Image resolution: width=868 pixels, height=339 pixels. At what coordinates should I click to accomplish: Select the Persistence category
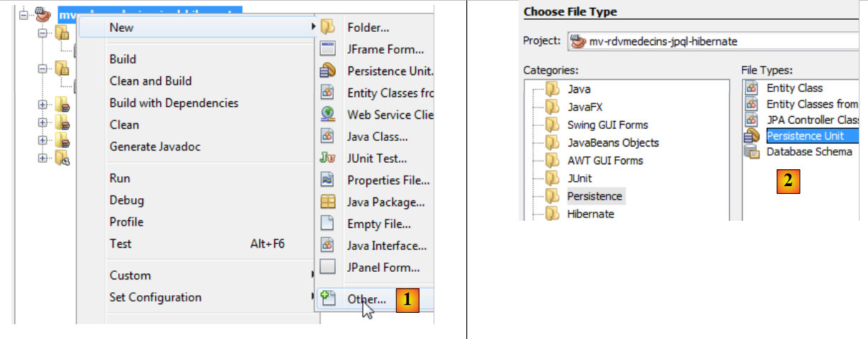point(594,196)
